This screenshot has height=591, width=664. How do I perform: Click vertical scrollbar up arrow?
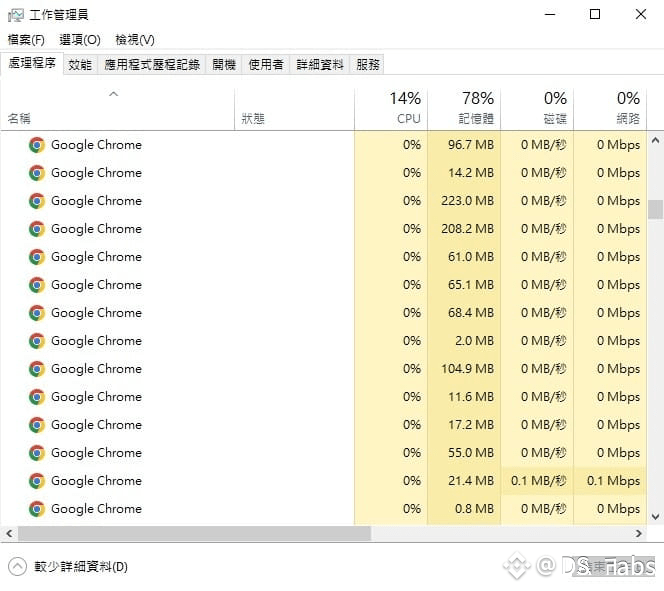click(x=656, y=140)
